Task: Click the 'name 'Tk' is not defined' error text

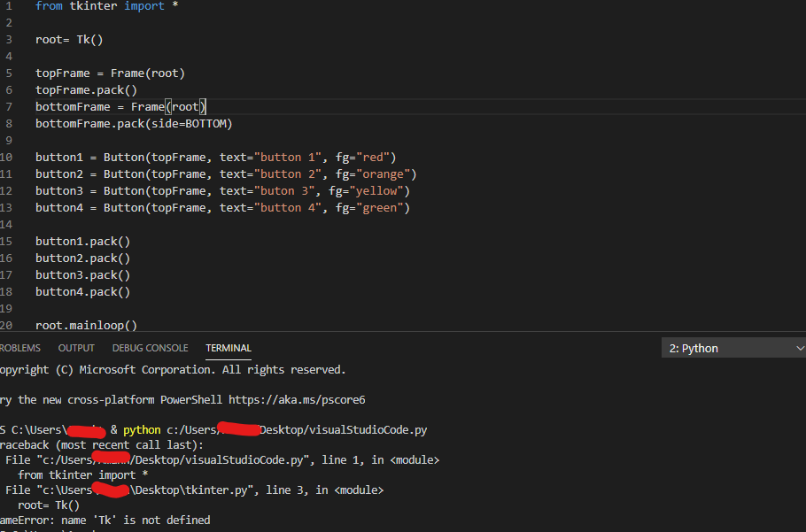Action: coord(136,520)
